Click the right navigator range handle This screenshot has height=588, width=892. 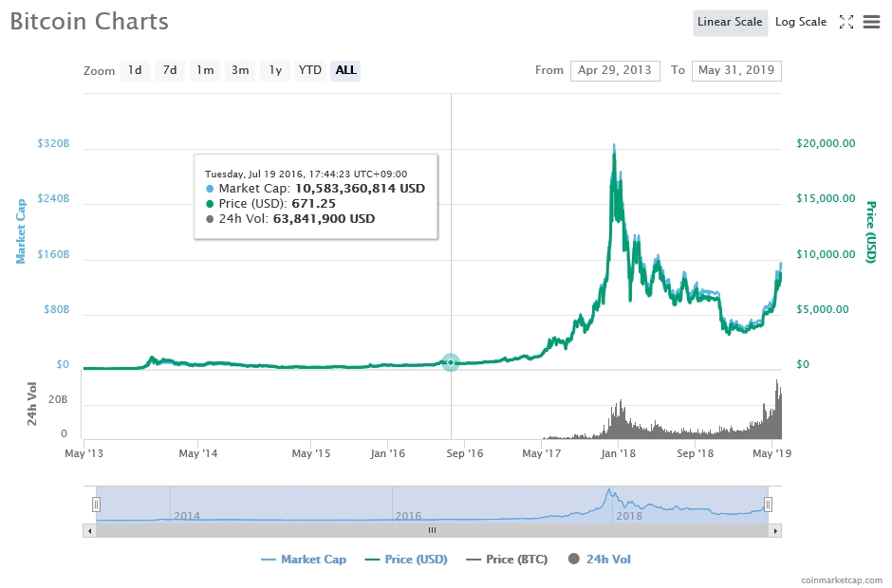769,504
